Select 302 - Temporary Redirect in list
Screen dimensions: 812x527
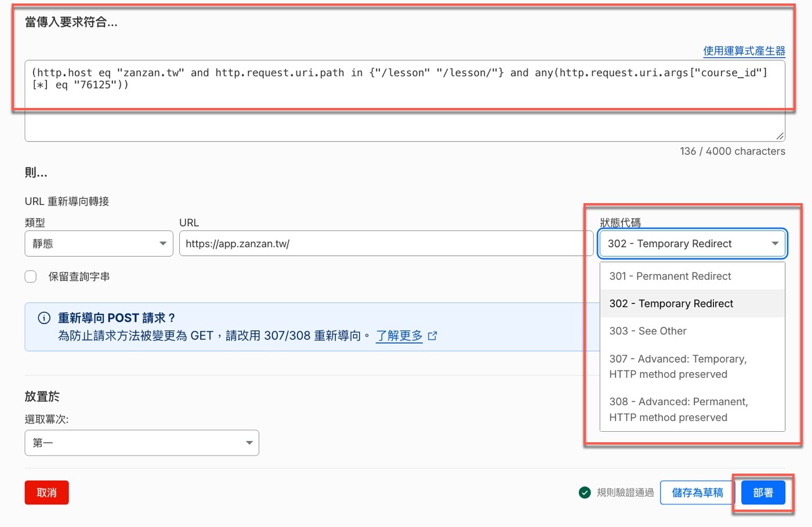[693, 304]
